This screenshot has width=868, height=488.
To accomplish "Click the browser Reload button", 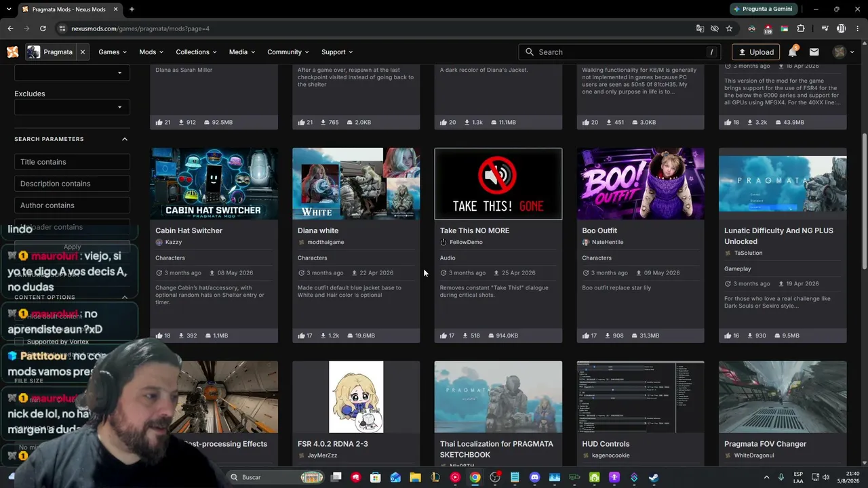I will [x=43, y=28].
